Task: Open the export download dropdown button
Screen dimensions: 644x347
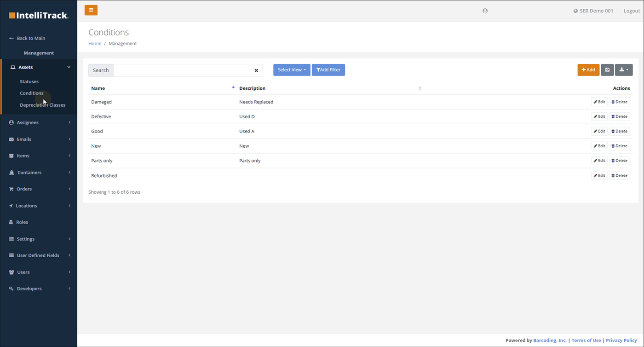Action: (x=624, y=70)
